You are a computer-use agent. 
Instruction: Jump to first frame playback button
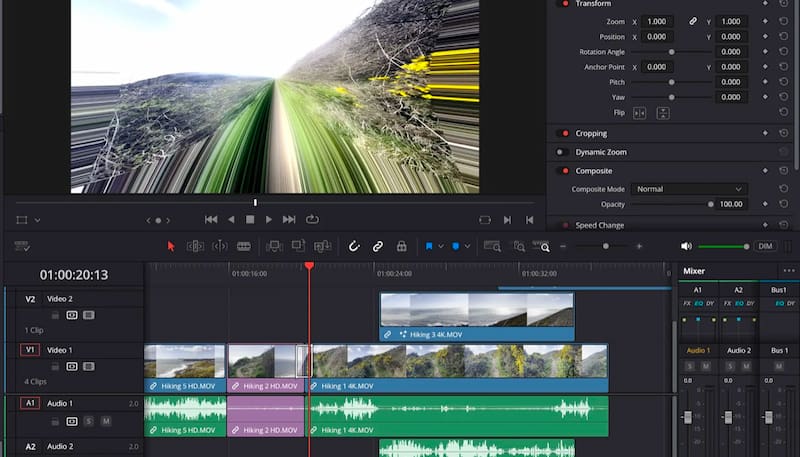[x=211, y=219]
